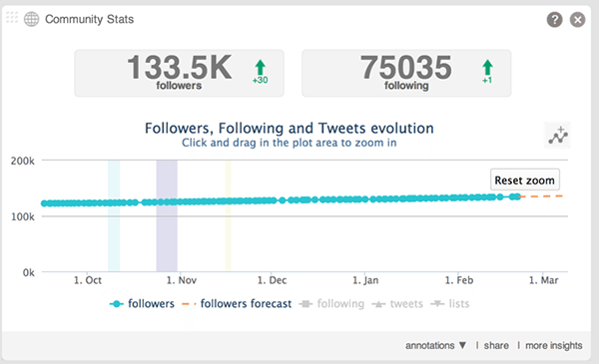Click the light blue annotation band in October
This screenshot has height=364, width=599.
pyautogui.click(x=114, y=215)
